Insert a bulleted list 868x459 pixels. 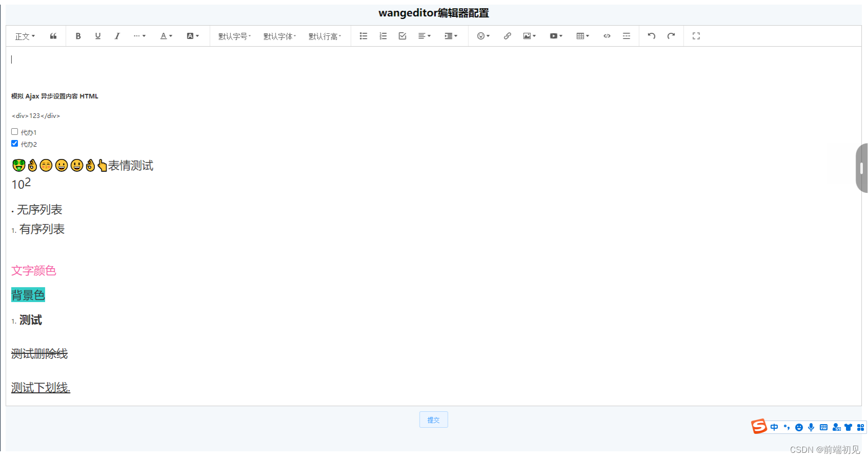(x=363, y=36)
